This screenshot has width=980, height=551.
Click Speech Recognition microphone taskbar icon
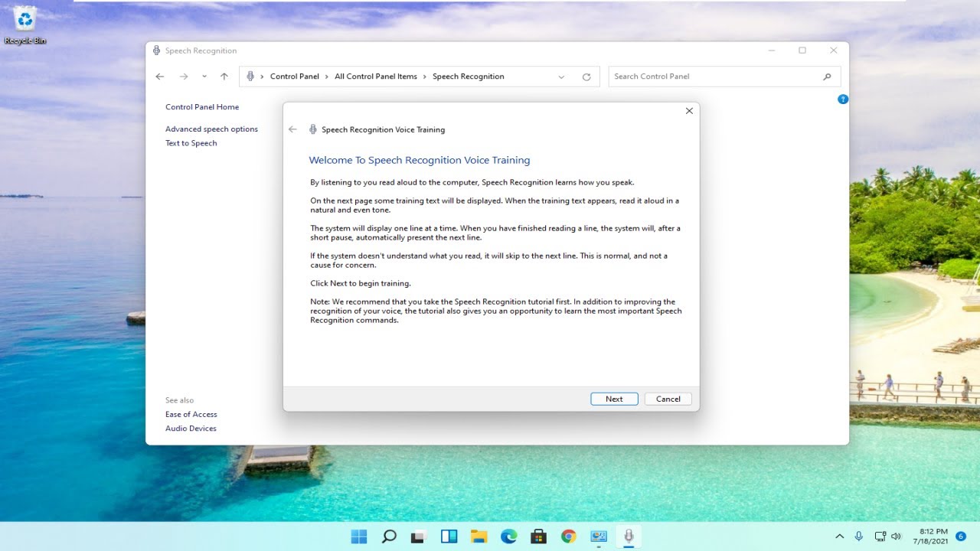629,536
